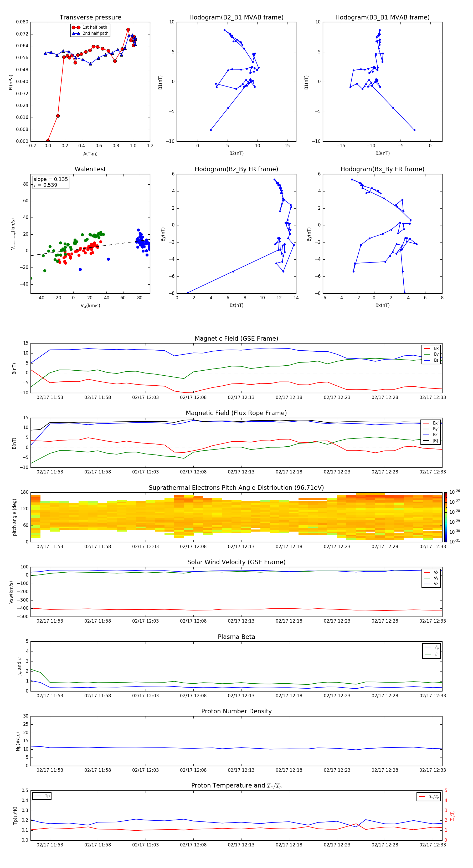Click the 'B2(nT)' x-axis label
The image size is (473, 868).
coord(236,153)
